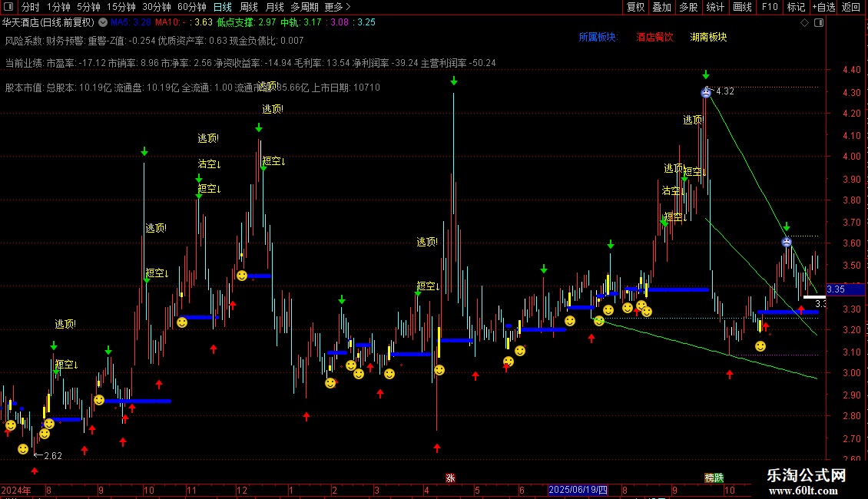The width and height of the screenshot is (868, 499).
Task: Select the 15分钟 period
Action: [x=121, y=7]
